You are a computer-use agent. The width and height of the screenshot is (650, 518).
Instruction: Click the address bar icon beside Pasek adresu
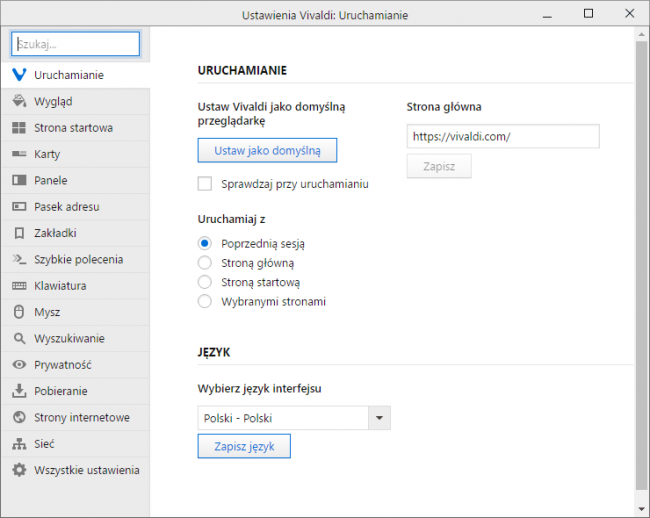click(19, 206)
